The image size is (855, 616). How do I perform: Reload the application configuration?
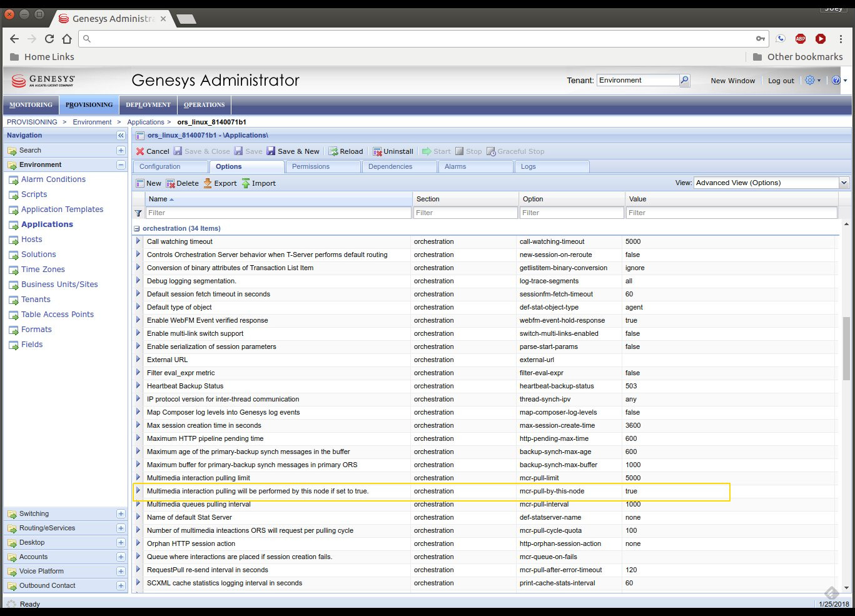click(346, 151)
